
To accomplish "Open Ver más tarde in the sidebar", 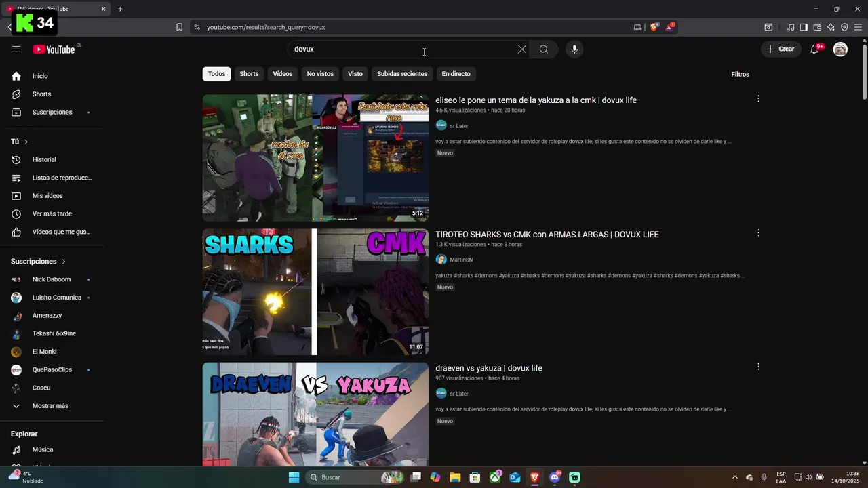I will click(52, 214).
